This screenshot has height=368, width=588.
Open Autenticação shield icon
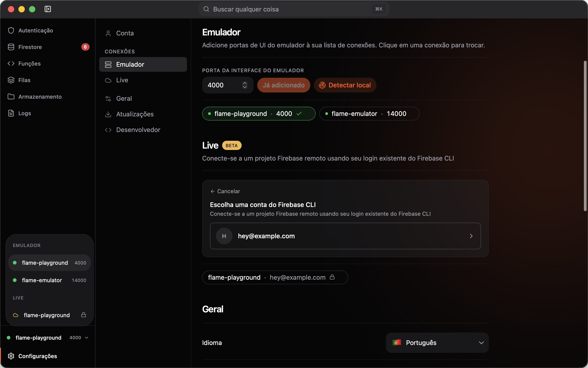tap(11, 30)
